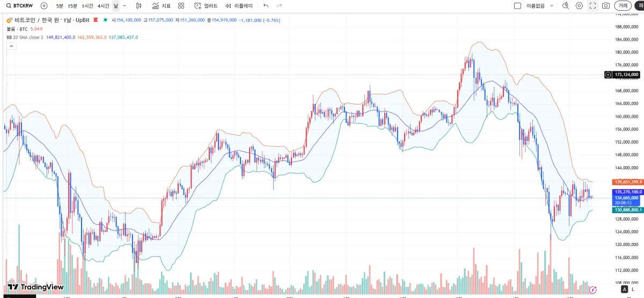Open chart settings hexagon icon

[579, 6]
